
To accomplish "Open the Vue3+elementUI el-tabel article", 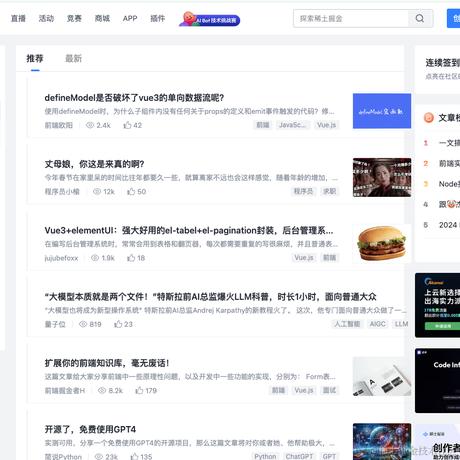I will pos(189,230).
